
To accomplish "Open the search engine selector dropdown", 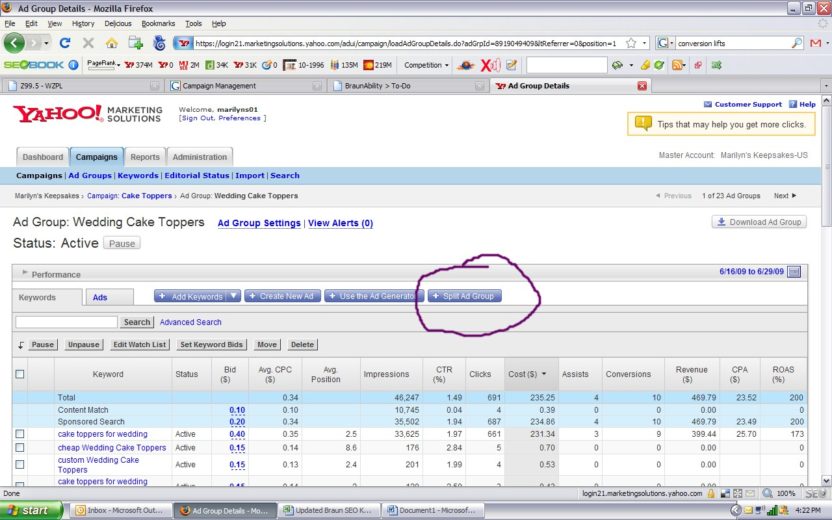I will click(x=665, y=43).
